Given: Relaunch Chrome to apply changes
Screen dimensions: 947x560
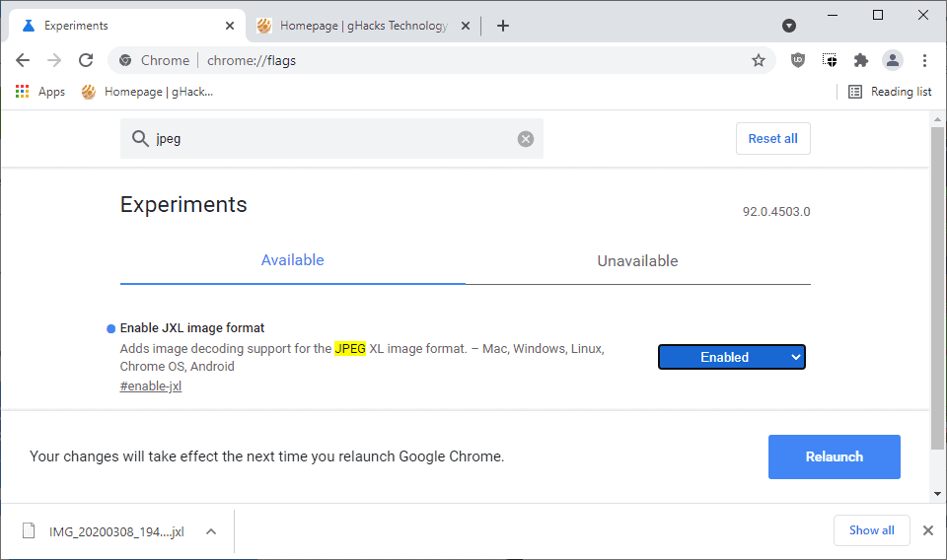Looking at the screenshot, I should (x=835, y=456).
